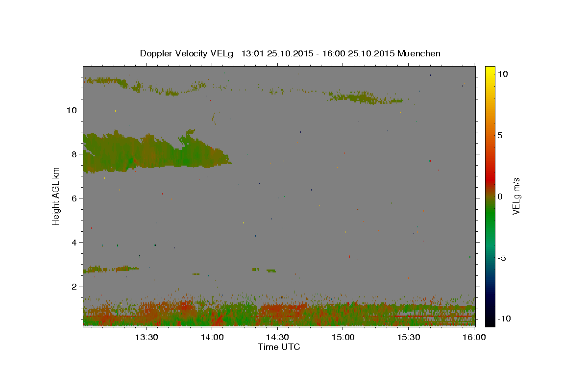Click the colorbar value label -5
Viewport: 588px width, 392px height.
(502, 258)
